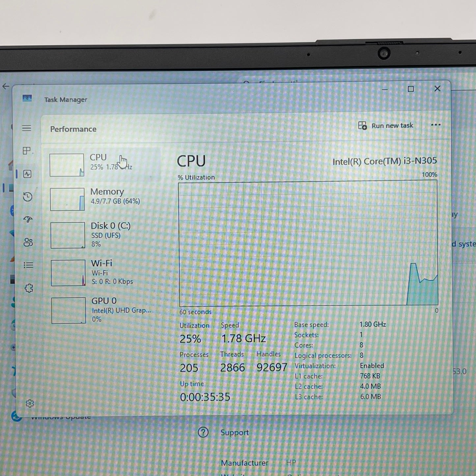Select the CPU performance entry
The height and width of the screenshot is (476, 476).
(x=103, y=164)
